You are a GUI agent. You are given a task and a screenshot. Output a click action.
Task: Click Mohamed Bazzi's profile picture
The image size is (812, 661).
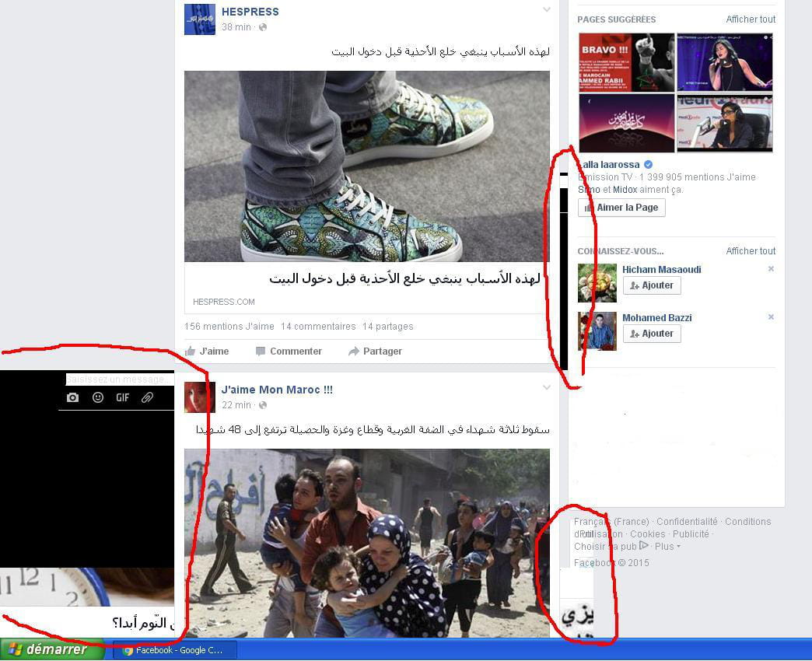coord(597,331)
